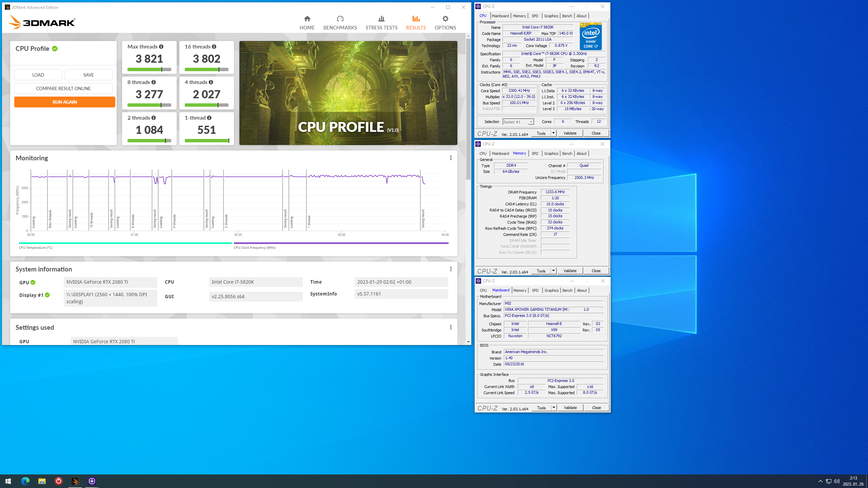Select CPU tab in bottom CPU-Z window
Image resolution: width=868 pixels, height=488 pixels.
(483, 290)
